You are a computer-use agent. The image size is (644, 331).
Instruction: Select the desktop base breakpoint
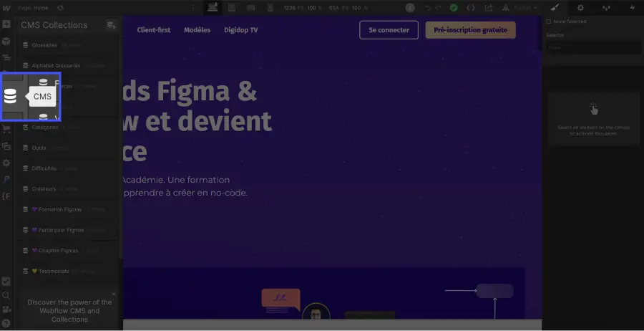coord(213,7)
